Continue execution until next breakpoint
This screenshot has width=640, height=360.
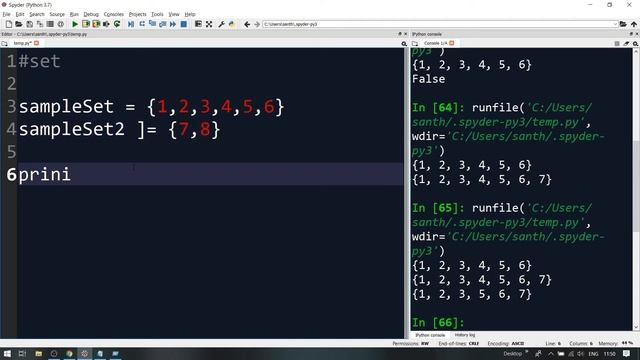pyautogui.click(x=173, y=24)
